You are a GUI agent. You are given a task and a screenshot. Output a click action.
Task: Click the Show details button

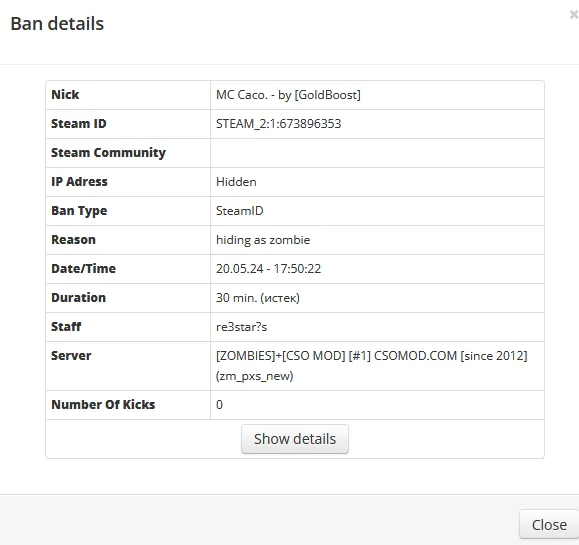(295, 439)
